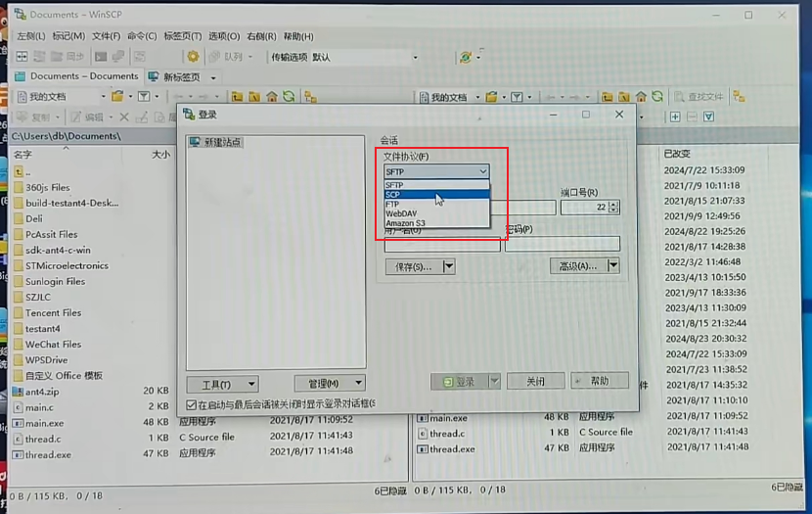Click the right panel filter icon
Image resolution: width=812 pixels, height=514 pixels.
517,96
